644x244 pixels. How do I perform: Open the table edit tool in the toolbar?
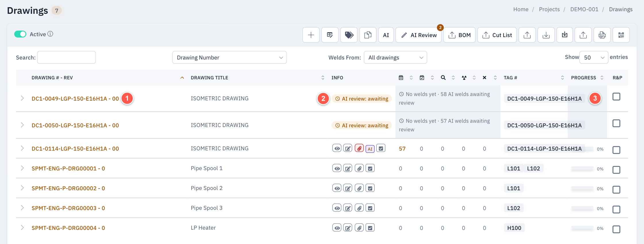(x=330, y=35)
